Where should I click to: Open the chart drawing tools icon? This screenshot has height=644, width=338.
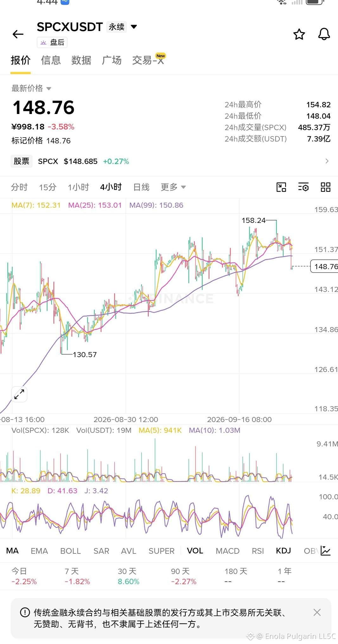coord(281,187)
